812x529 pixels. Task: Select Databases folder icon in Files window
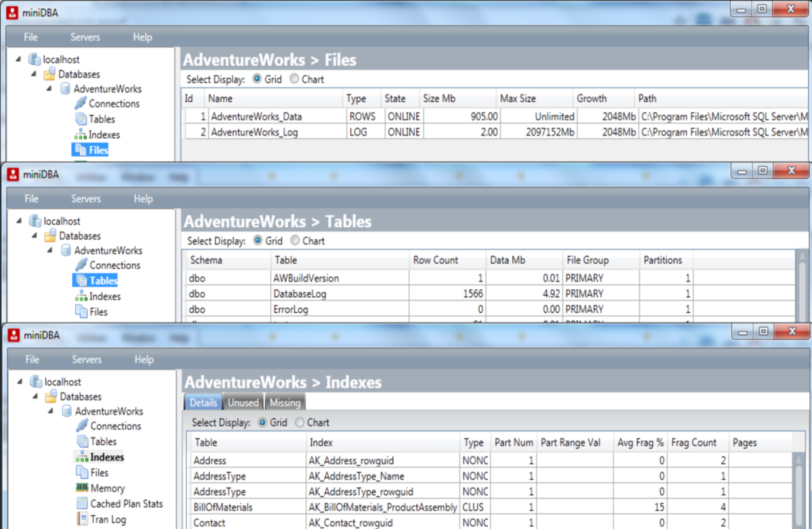tap(49, 74)
